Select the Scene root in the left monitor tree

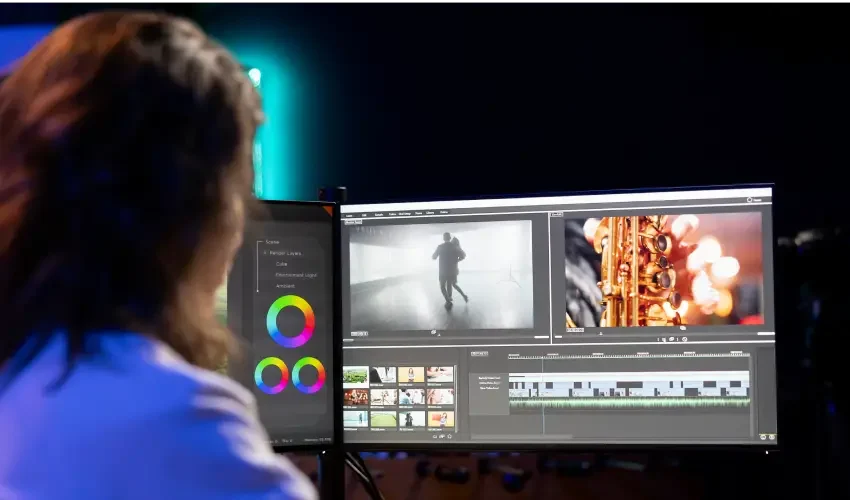[272, 242]
